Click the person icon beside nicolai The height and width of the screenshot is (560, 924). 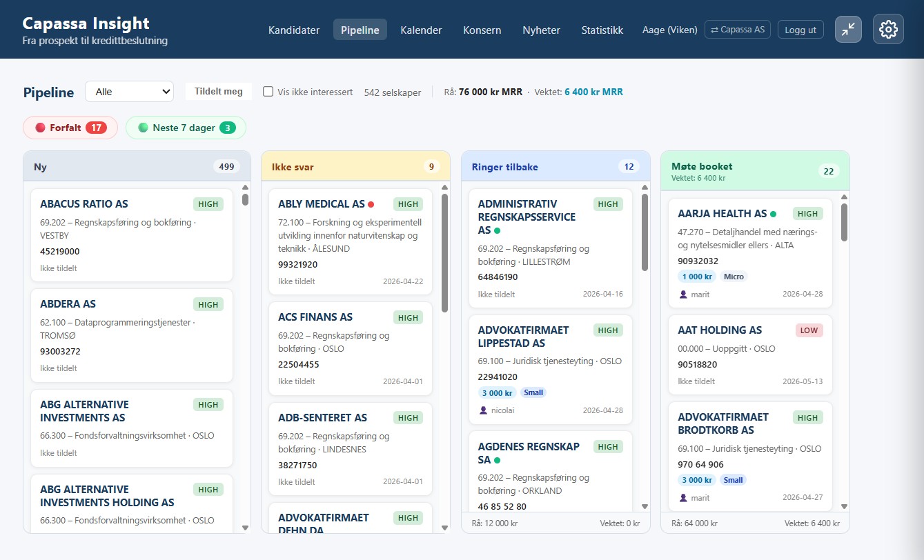(x=482, y=410)
